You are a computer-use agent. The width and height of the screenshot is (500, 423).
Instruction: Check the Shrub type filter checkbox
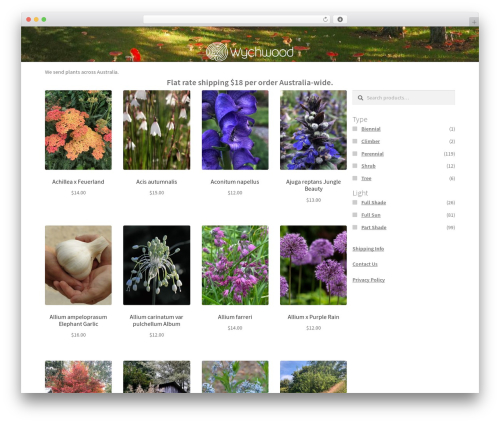(x=355, y=166)
